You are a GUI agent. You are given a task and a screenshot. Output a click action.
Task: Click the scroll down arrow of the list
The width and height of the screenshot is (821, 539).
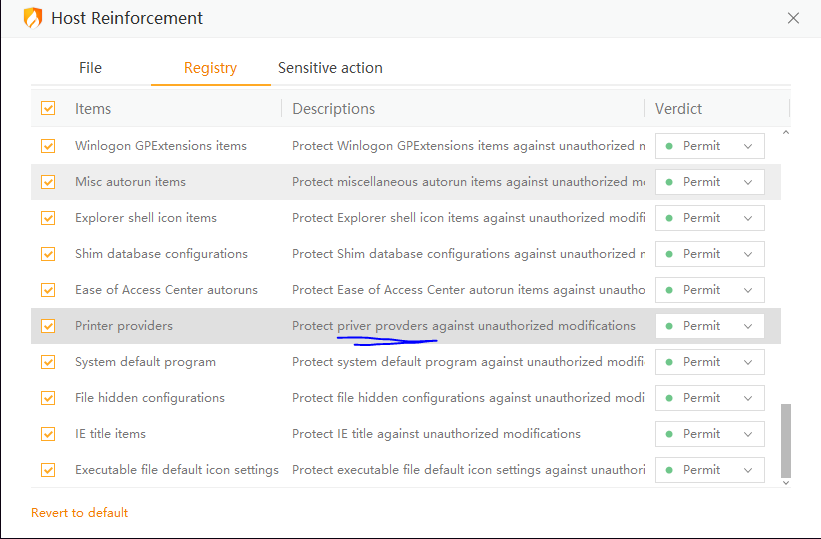tap(785, 482)
